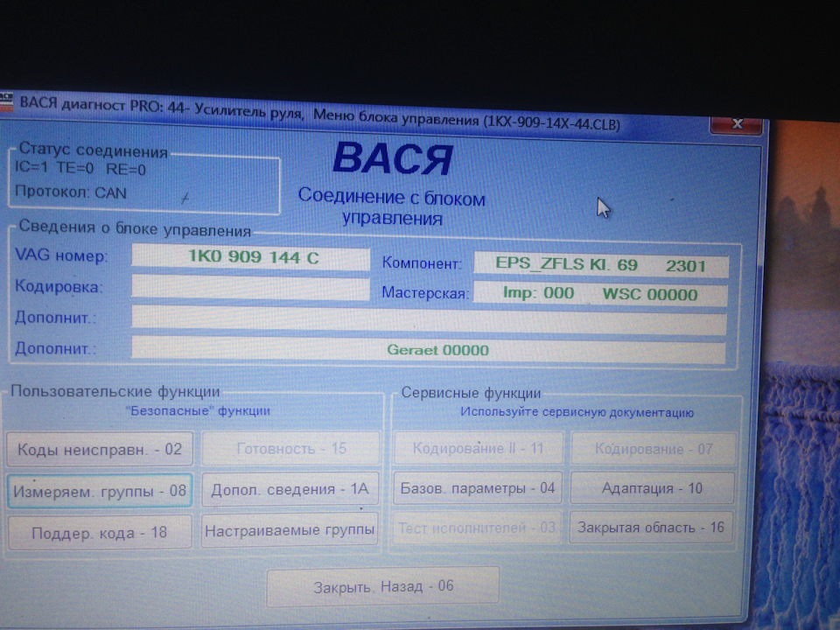The image size is (840, 630).
Task: Click the Пользовательские функции label
Action: [115, 391]
